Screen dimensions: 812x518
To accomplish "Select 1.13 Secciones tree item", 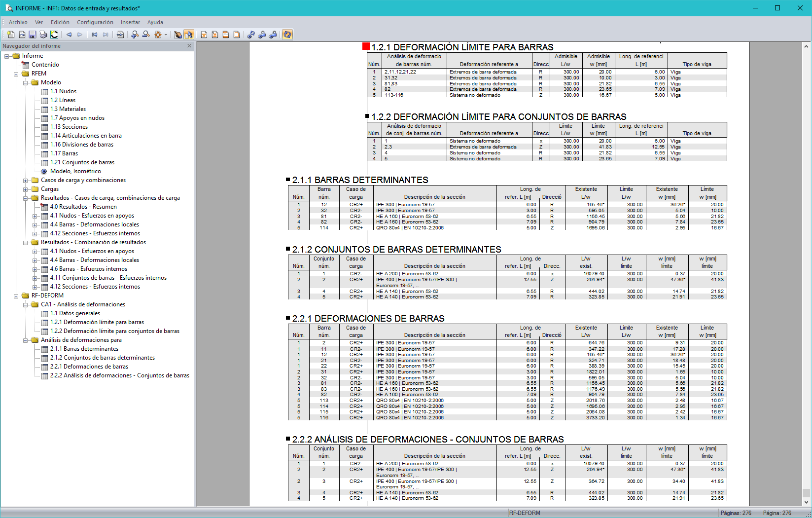I will click(69, 127).
